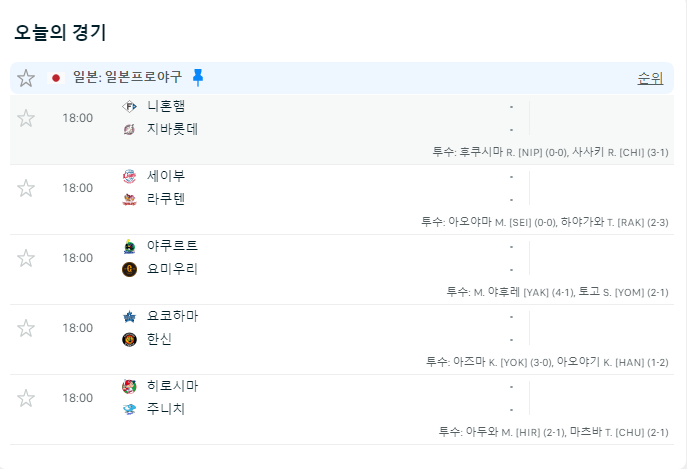Click the 니혼햄 team logo

129,106
